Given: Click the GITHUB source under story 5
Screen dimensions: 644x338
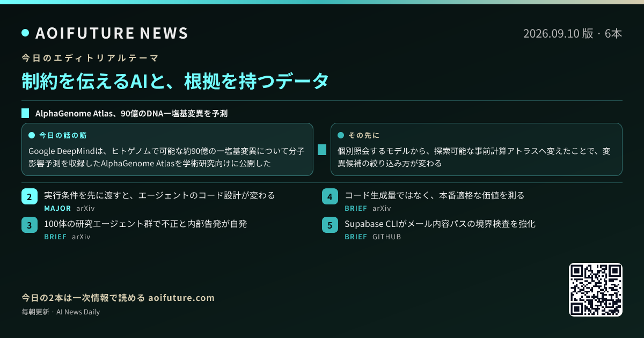Looking at the screenshot, I should pos(387,237).
